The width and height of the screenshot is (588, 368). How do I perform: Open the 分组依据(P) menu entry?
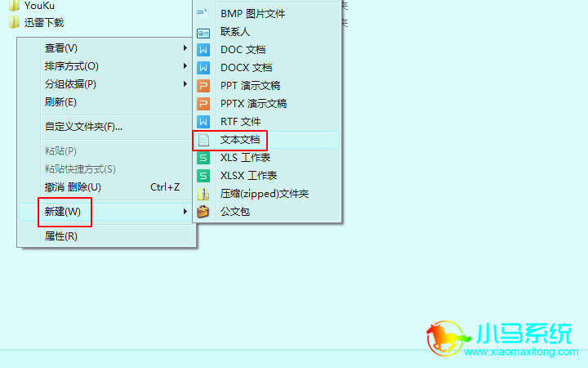(x=105, y=84)
